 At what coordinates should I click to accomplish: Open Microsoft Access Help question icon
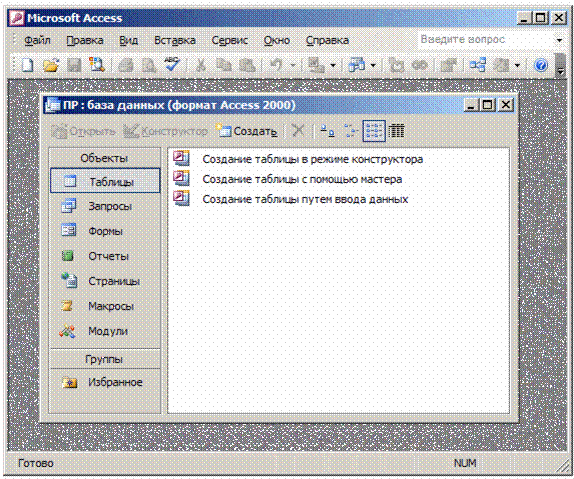(541, 66)
